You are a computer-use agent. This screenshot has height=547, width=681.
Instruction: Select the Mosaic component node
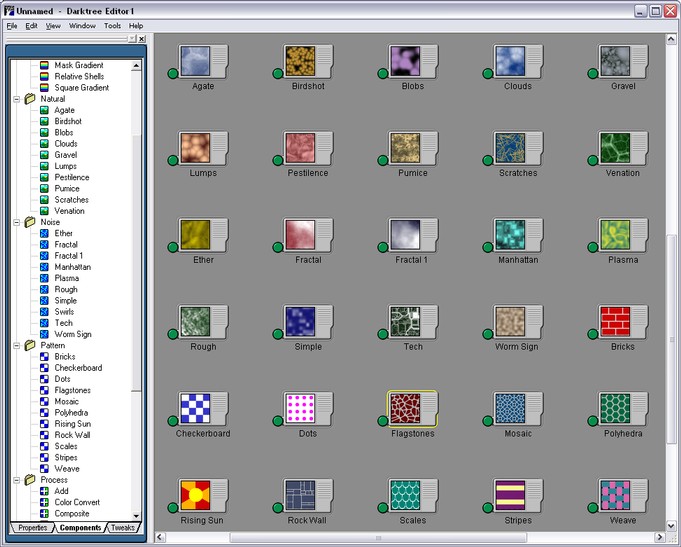(x=518, y=409)
